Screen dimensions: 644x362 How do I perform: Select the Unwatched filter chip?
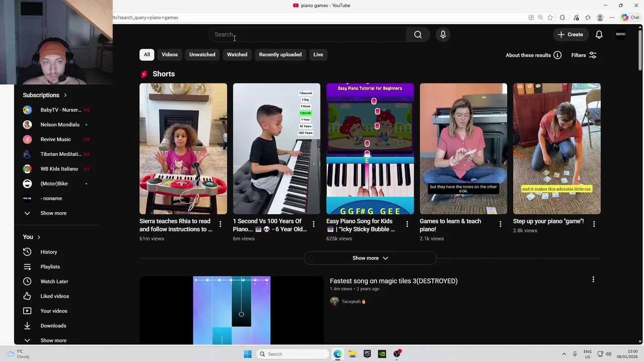pyautogui.click(x=202, y=55)
